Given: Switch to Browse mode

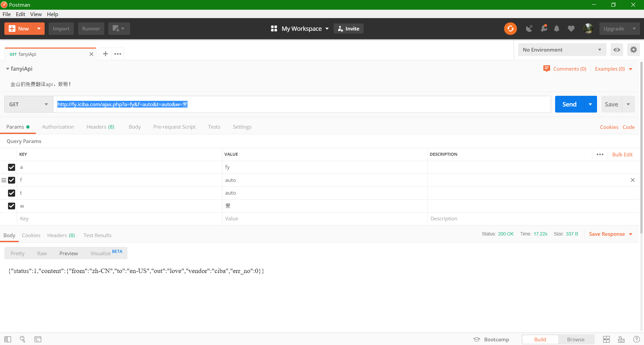Looking at the screenshot, I should [x=576, y=339].
